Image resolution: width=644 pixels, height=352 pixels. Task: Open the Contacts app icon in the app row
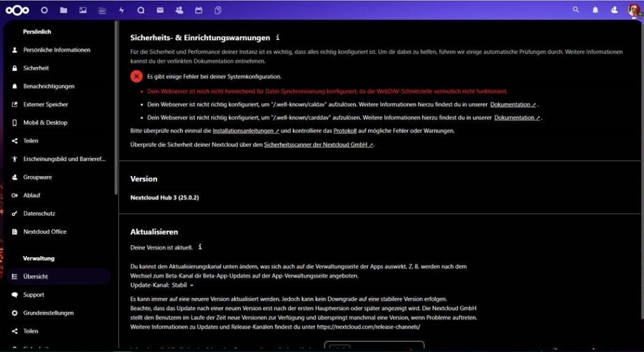point(180,10)
